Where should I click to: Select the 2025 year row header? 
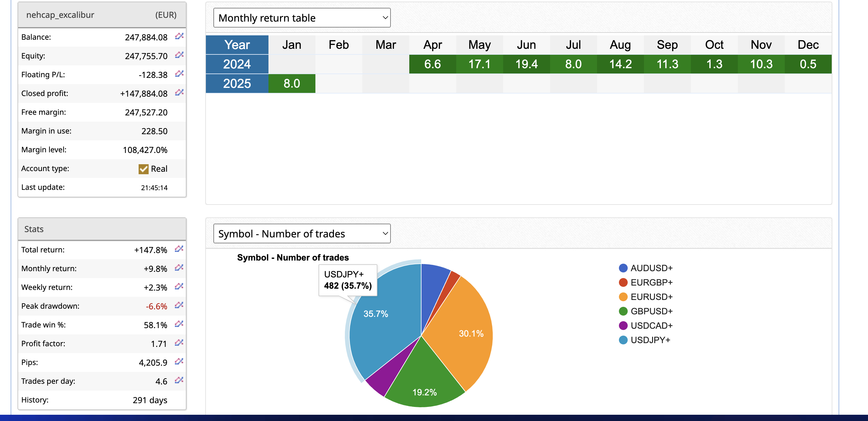237,84
